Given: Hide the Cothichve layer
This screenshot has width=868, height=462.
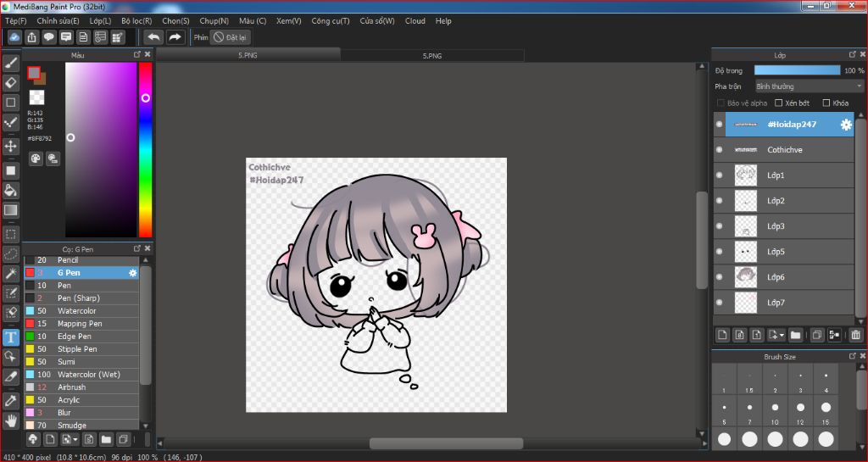Looking at the screenshot, I should [x=719, y=150].
